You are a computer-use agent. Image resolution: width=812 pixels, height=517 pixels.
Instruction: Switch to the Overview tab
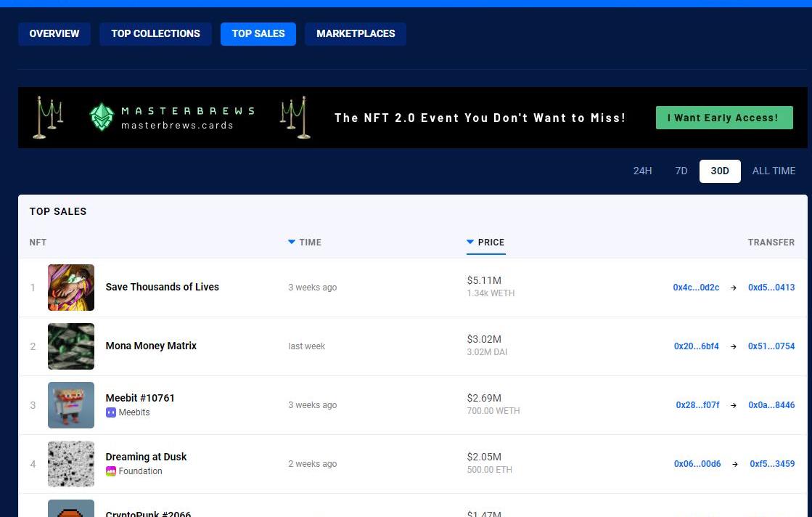[54, 33]
